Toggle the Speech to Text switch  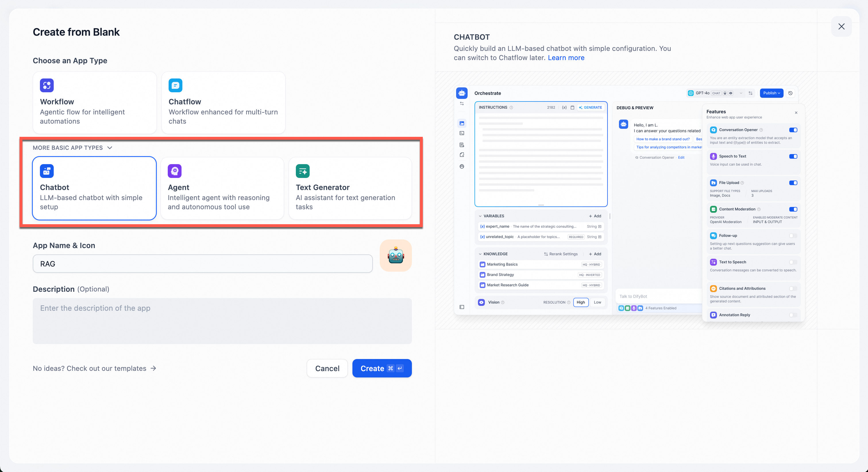pyautogui.click(x=793, y=156)
